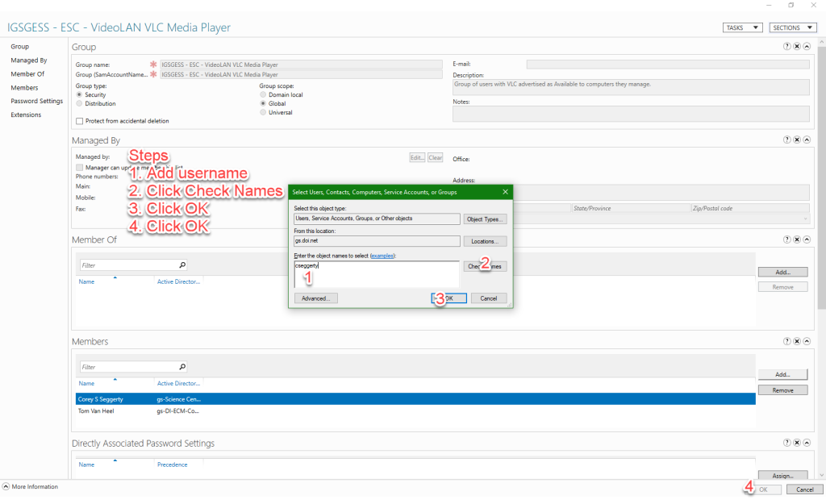Open the SECTIONS dropdown menu
This screenshot has width=826, height=504.
pyautogui.click(x=793, y=27)
